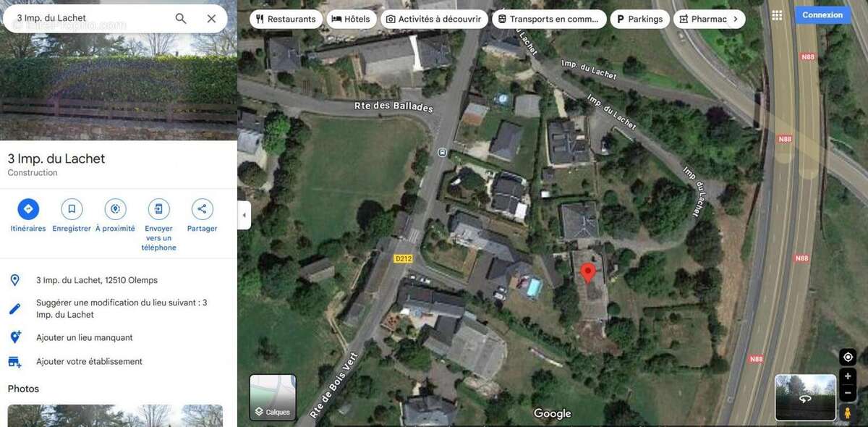This screenshot has width=868, height=427.
Task: Open Itinéraires directions
Action: pos(28,209)
